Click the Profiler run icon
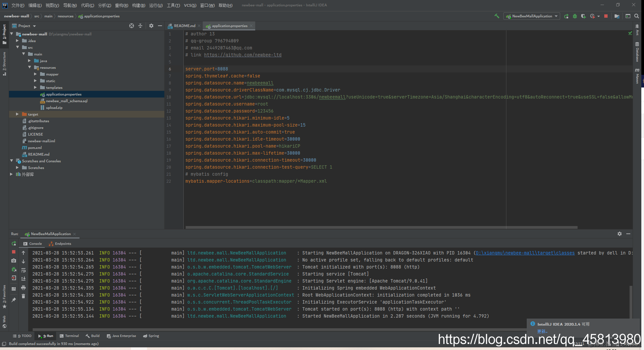The image size is (644, 350). pyautogui.click(x=592, y=16)
